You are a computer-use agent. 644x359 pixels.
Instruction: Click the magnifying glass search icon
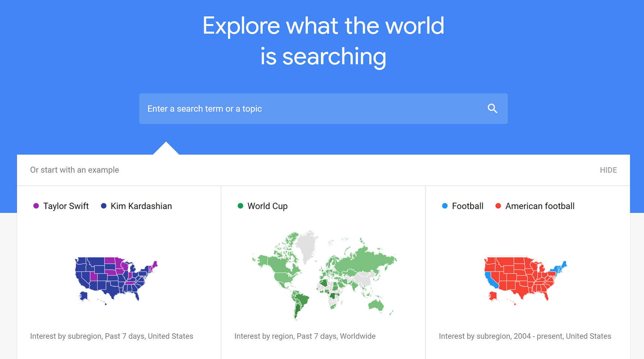point(492,108)
